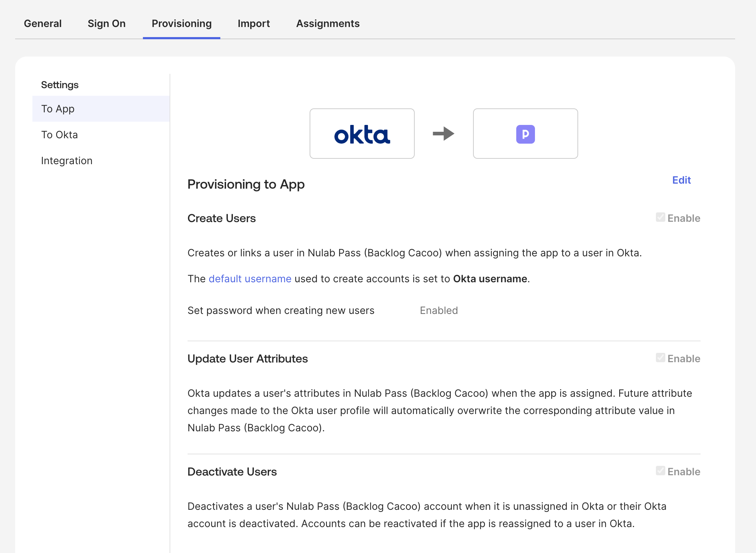Image resolution: width=756 pixels, height=553 pixels.
Task: Click the Nulab Pass app icon
Action: coord(526,134)
